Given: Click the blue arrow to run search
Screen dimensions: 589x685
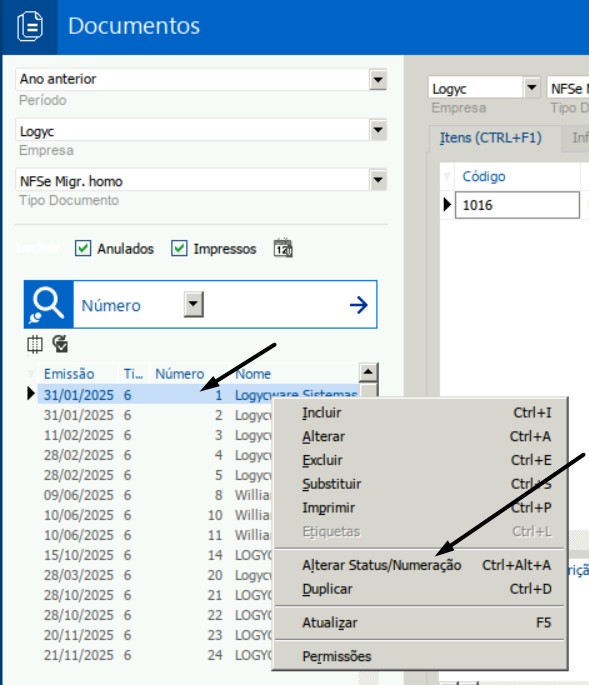Looking at the screenshot, I should pos(359,305).
